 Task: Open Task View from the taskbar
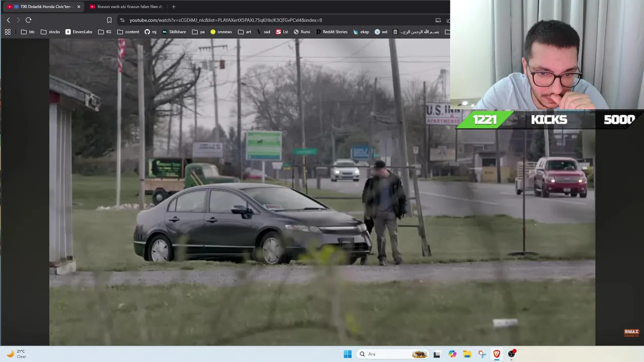(437, 354)
